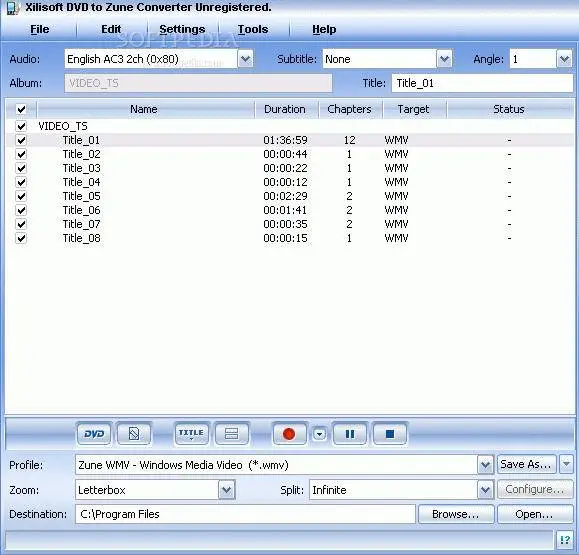The height and width of the screenshot is (555, 579).
Task: Click the Open... button
Action: point(535,514)
